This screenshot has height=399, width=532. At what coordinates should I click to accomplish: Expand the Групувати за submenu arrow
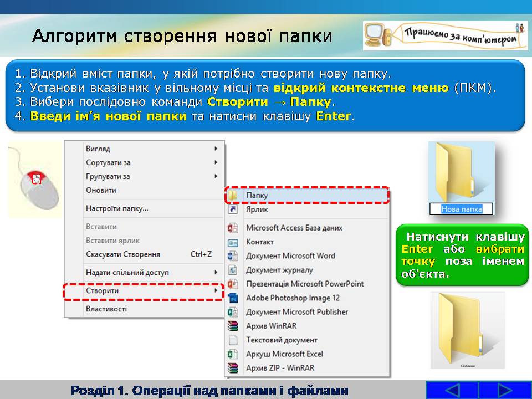point(216,176)
